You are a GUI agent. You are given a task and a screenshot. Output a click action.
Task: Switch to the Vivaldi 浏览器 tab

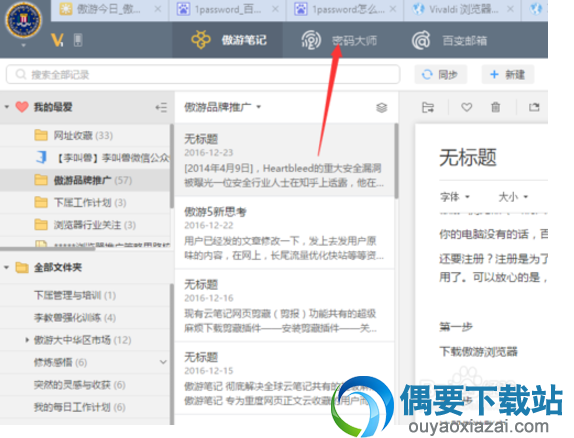(x=463, y=9)
